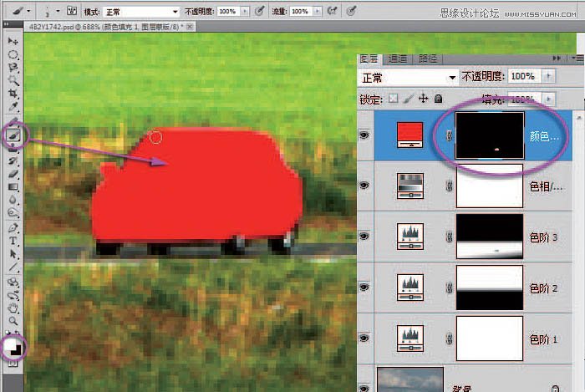585x392 pixels.
Task: Open the layer 不透明度 slider arrow
Action: click(548, 76)
